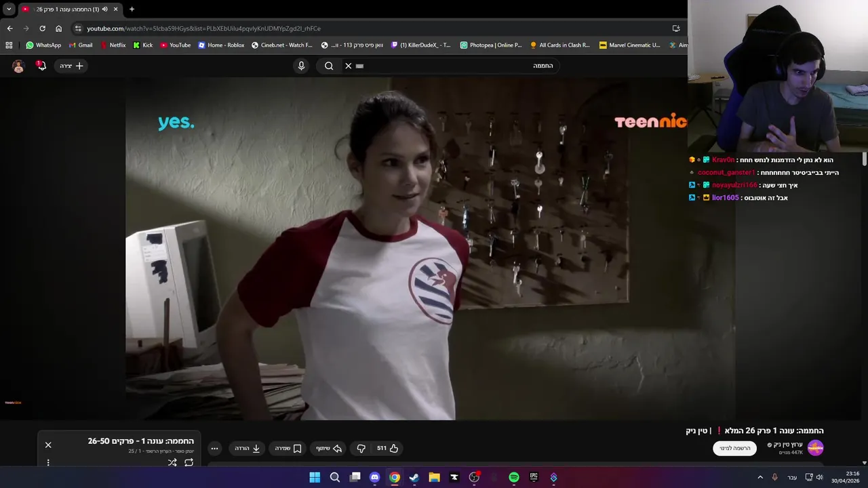Go back to the previous page
Image resolution: width=868 pixels, height=488 pixels.
pyautogui.click(x=9, y=28)
